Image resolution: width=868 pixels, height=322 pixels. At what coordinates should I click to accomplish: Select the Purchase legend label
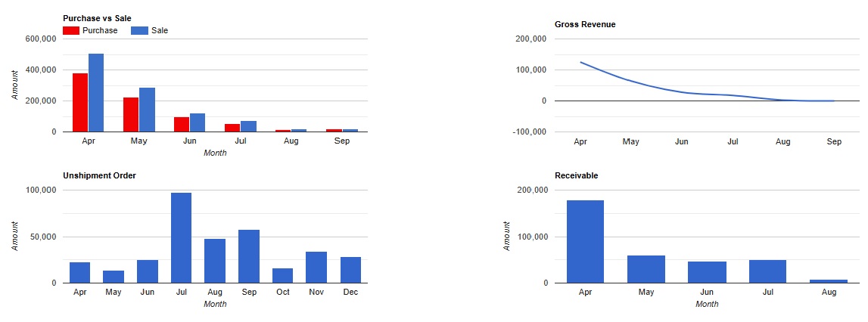(100, 31)
